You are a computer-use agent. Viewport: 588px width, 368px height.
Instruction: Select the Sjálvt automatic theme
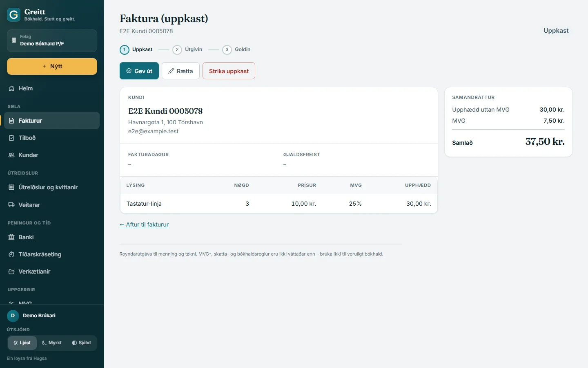point(82,343)
